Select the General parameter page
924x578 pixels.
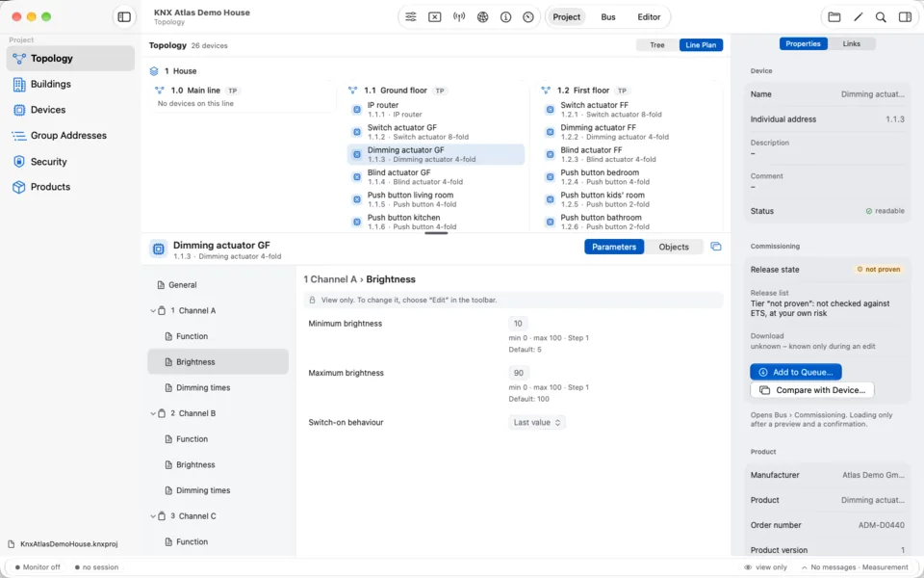pyautogui.click(x=218, y=285)
